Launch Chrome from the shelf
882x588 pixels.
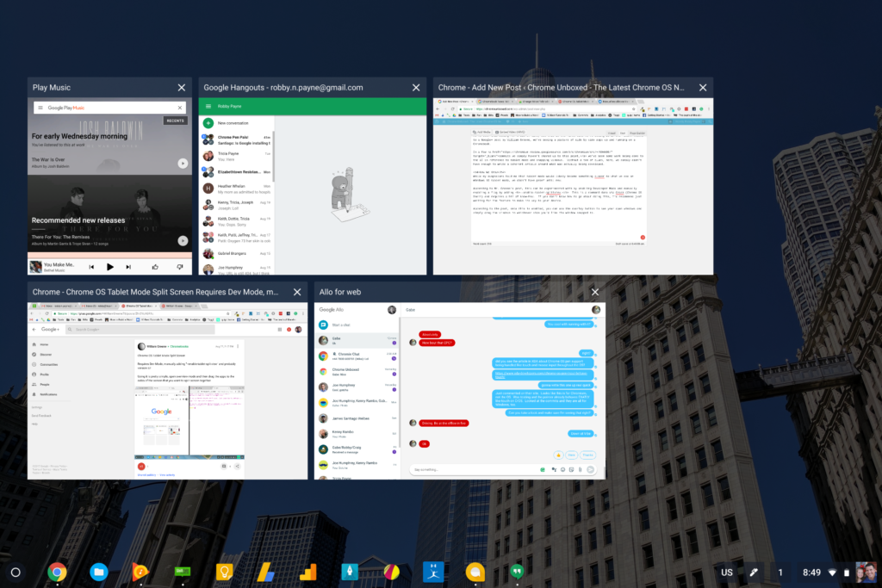tap(59, 572)
